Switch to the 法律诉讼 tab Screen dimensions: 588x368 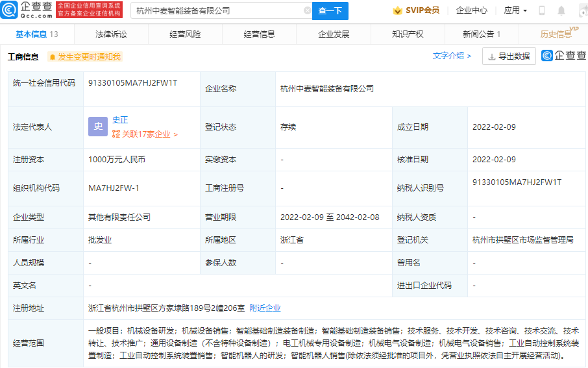111,34
